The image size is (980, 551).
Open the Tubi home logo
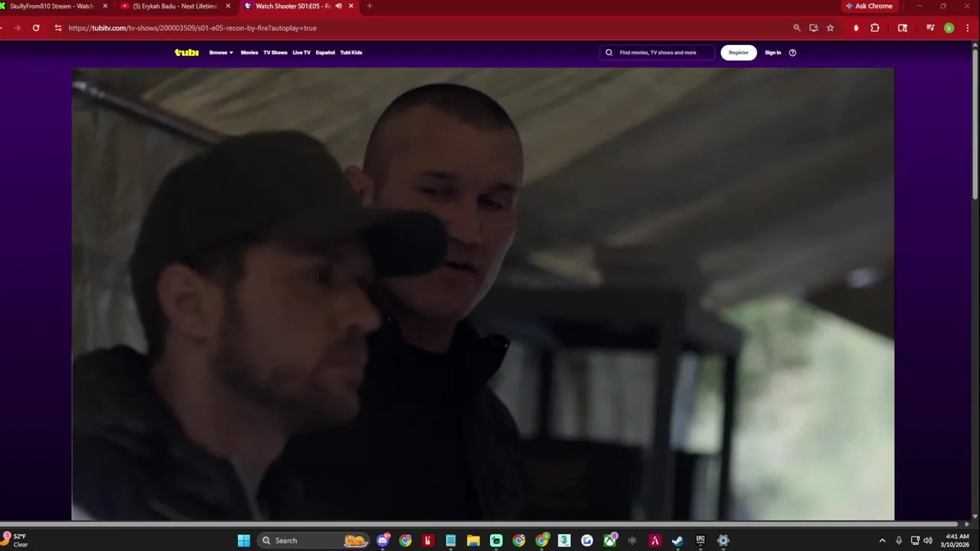pyautogui.click(x=187, y=52)
